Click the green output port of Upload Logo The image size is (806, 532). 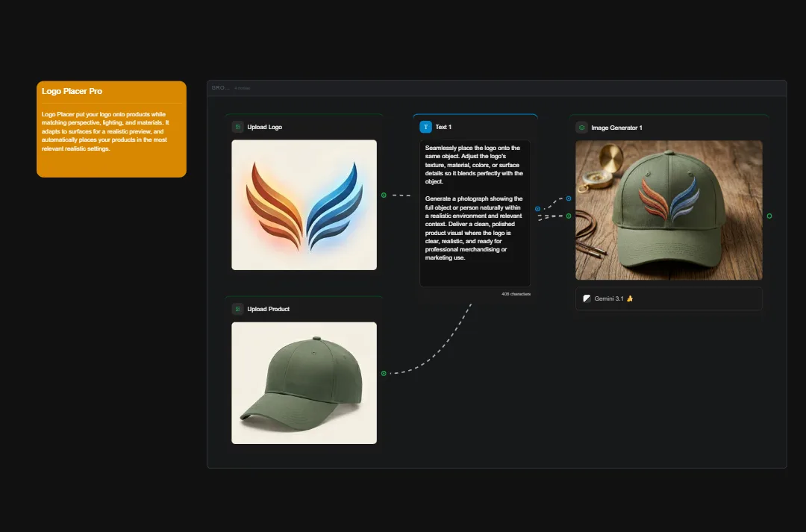[384, 195]
